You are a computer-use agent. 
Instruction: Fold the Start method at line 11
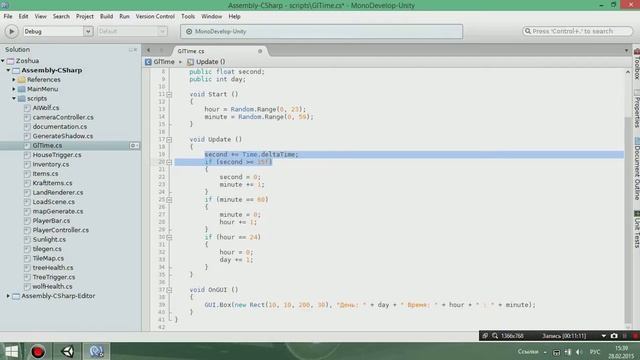pyautogui.click(x=169, y=94)
